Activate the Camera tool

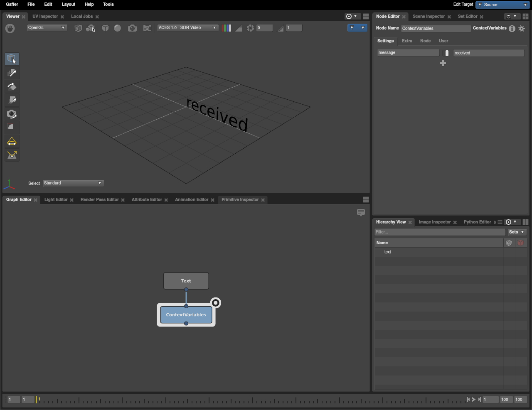click(x=12, y=114)
